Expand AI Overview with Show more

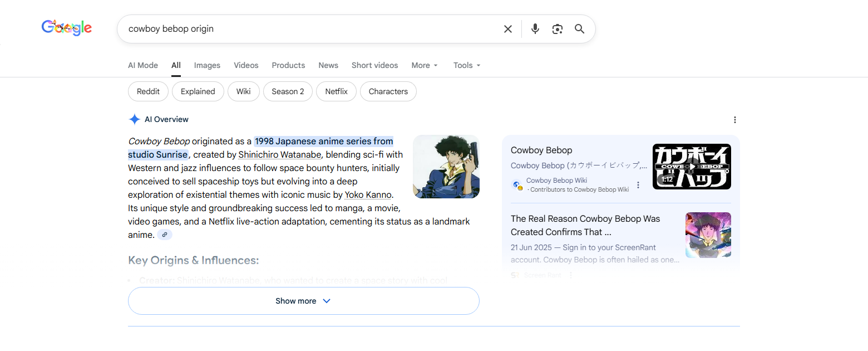(x=303, y=301)
